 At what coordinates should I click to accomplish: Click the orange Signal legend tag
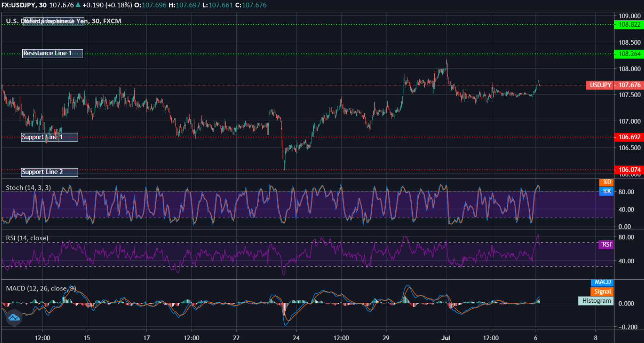coord(602,292)
